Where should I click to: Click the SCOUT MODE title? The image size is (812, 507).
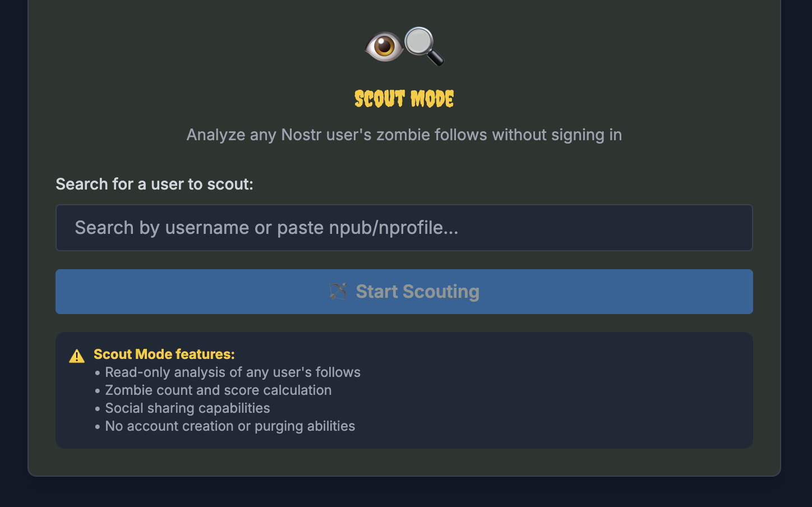click(404, 99)
